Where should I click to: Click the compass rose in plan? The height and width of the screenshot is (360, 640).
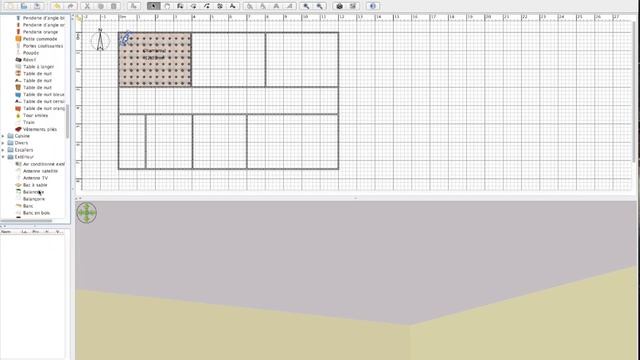coord(100,40)
